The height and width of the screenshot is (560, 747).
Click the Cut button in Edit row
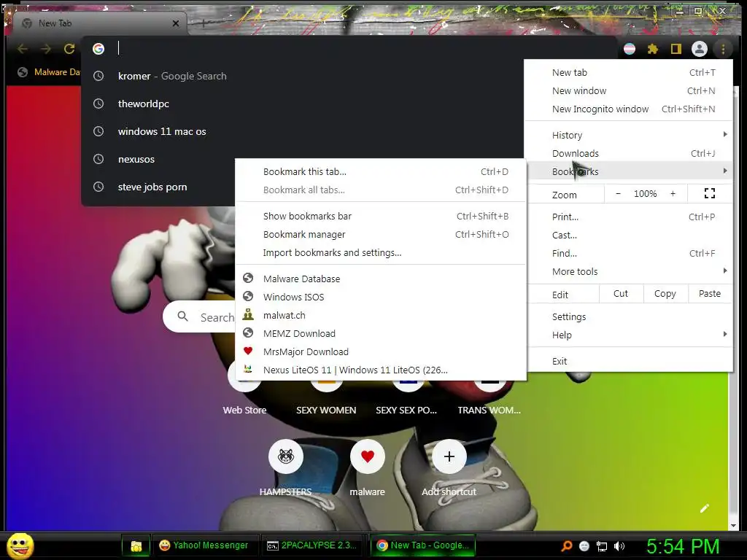tap(621, 294)
